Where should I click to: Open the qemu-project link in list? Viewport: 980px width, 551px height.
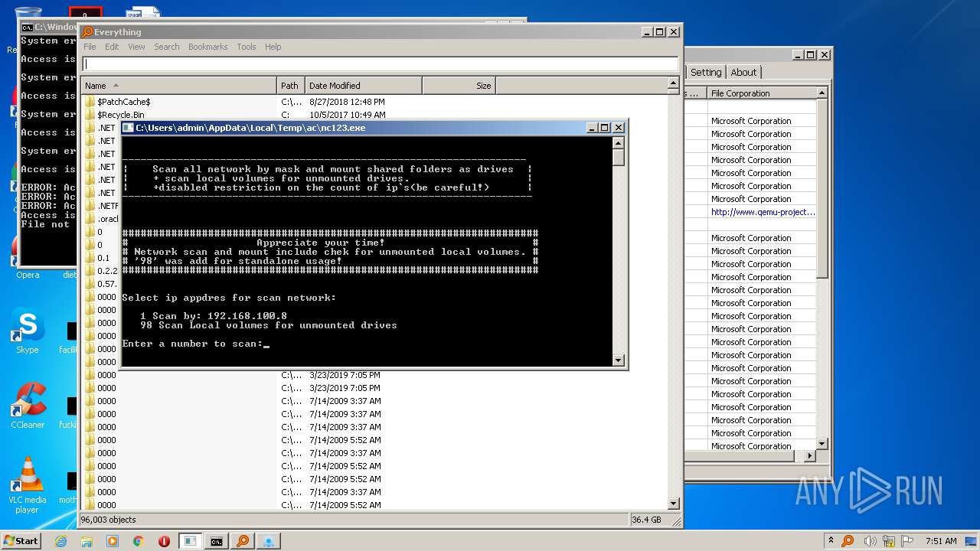point(763,212)
